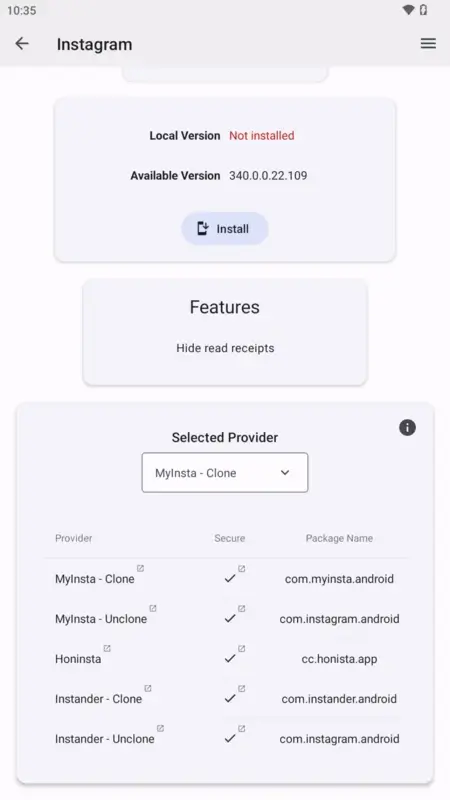Open external link icon beside MyInsta - Clone
Image resolution: width=450 pixels, height=800 pixels.
click(140, 568)
